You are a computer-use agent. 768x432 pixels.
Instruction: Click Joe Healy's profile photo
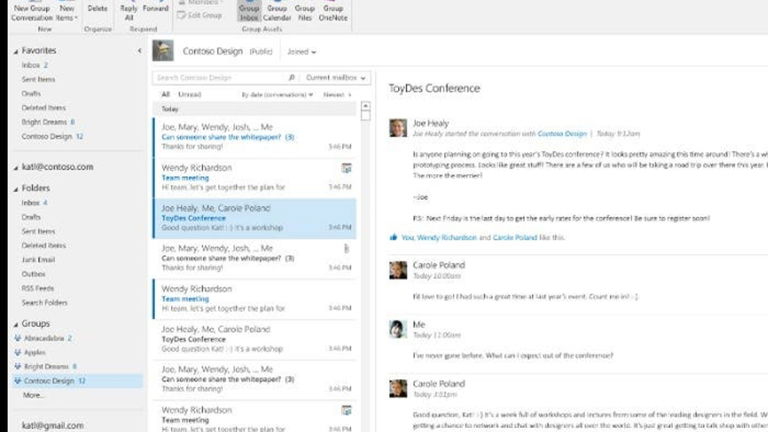(398, 127)
